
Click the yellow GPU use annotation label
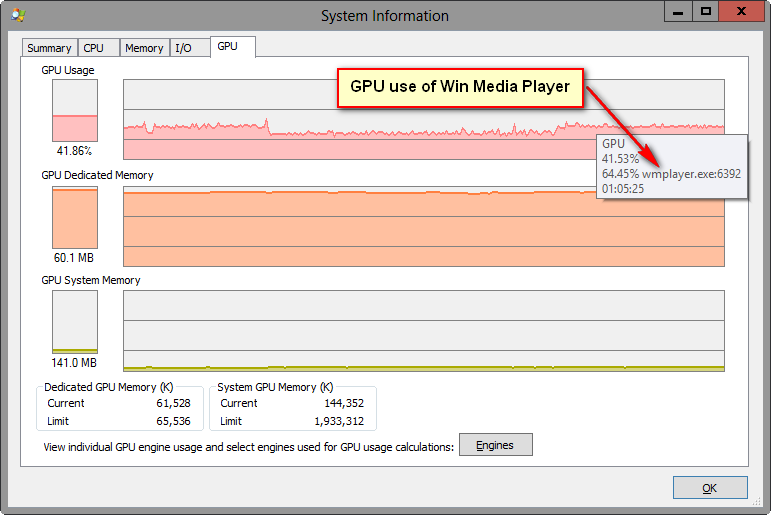(459, 87)
